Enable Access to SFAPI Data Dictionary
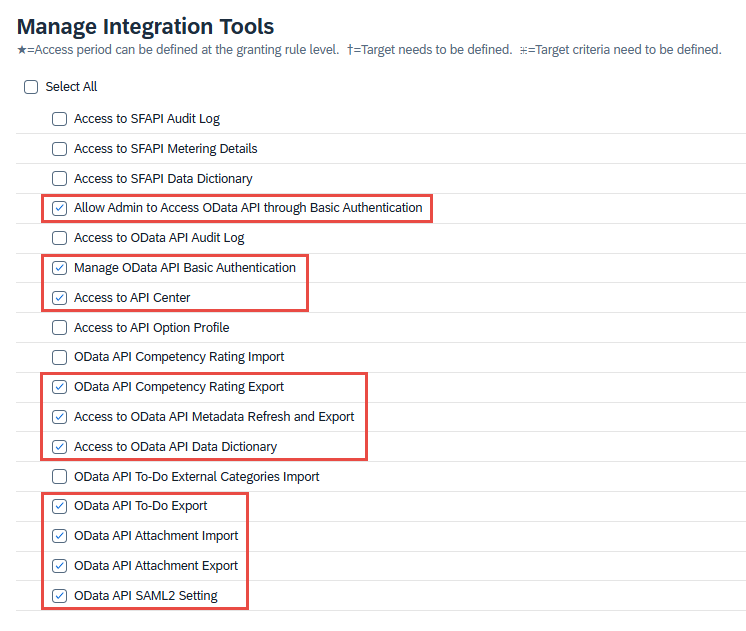 [59, 179]
